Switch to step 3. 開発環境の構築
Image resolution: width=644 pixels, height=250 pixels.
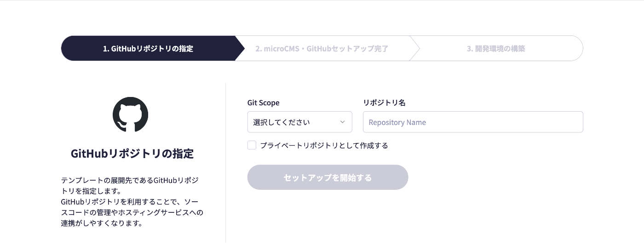pos(495,48)
